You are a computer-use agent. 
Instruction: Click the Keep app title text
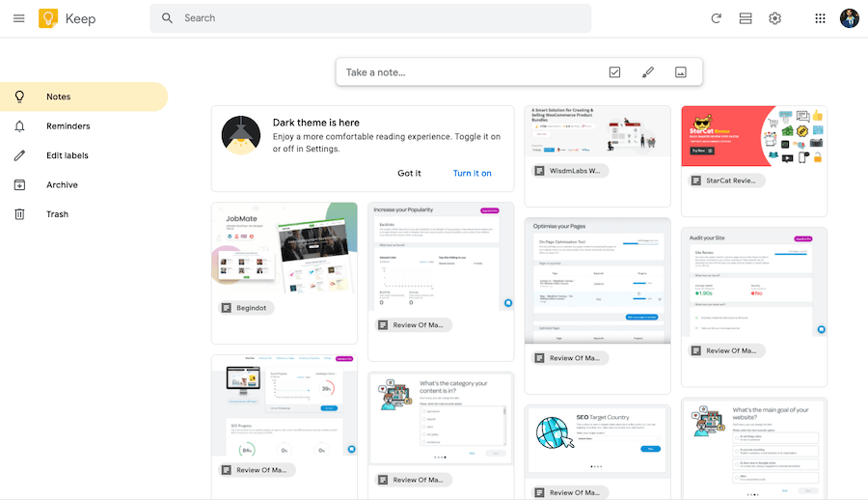[x=80, y=19]
